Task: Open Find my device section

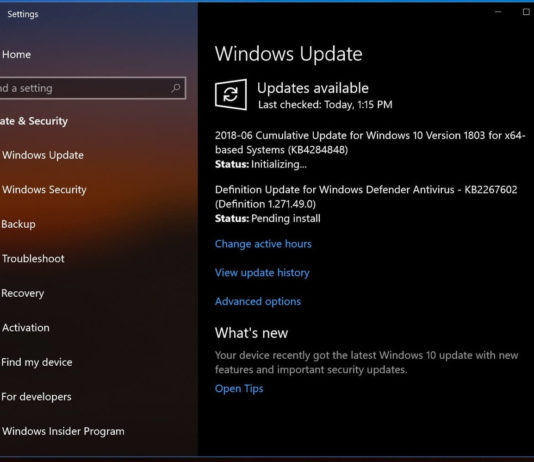Action: tap(37, 362)
